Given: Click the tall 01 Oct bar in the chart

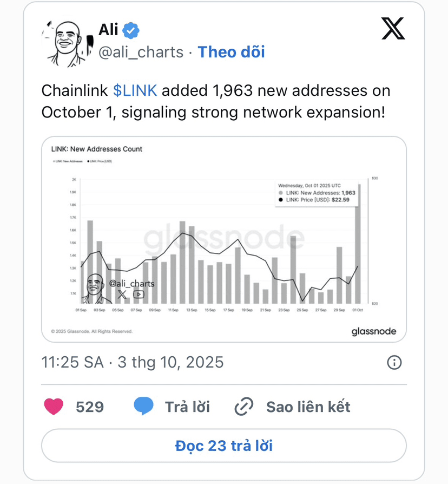Looking at the screenshot, I should [x=358, y=244].
